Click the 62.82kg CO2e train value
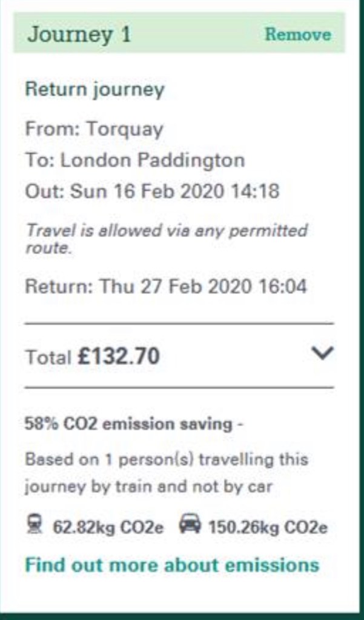The height and width of the screenshot is (620, 364). [108, 527]
